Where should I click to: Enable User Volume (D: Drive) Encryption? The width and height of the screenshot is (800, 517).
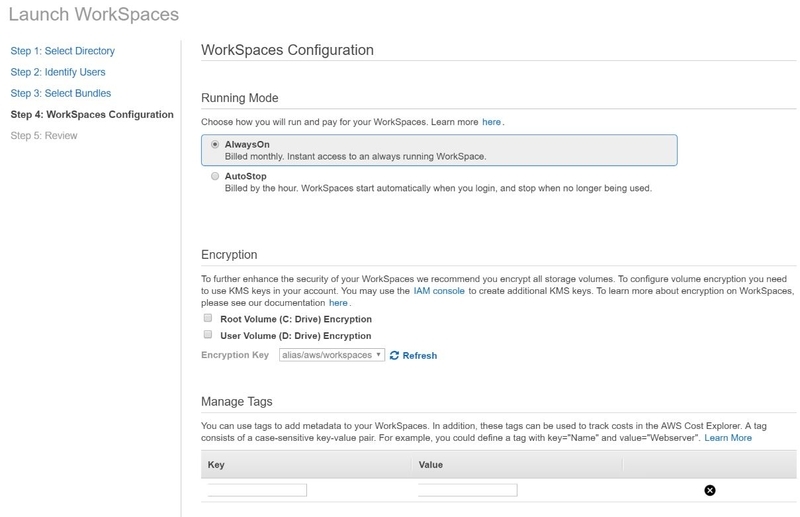click(x=208, y=335)
